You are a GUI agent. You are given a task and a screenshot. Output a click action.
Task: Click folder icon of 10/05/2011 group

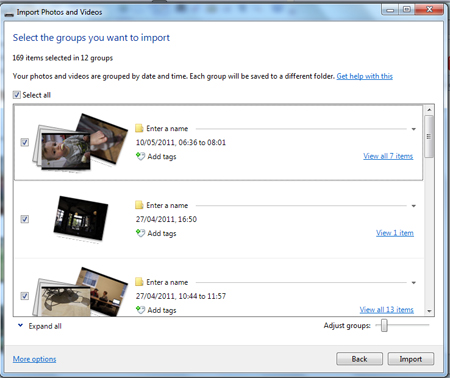click(x=139, y=128)
